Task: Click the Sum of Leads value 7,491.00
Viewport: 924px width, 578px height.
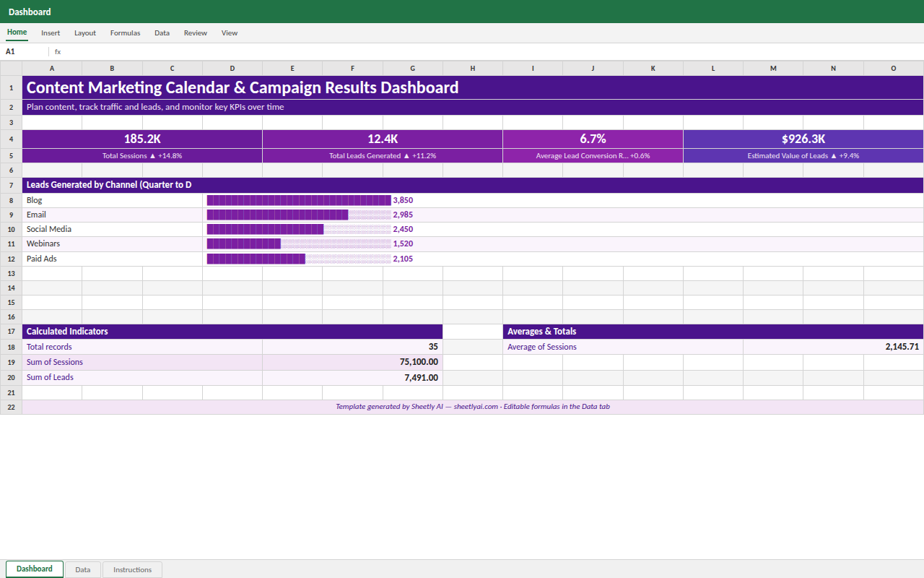Action: point(352,377)
